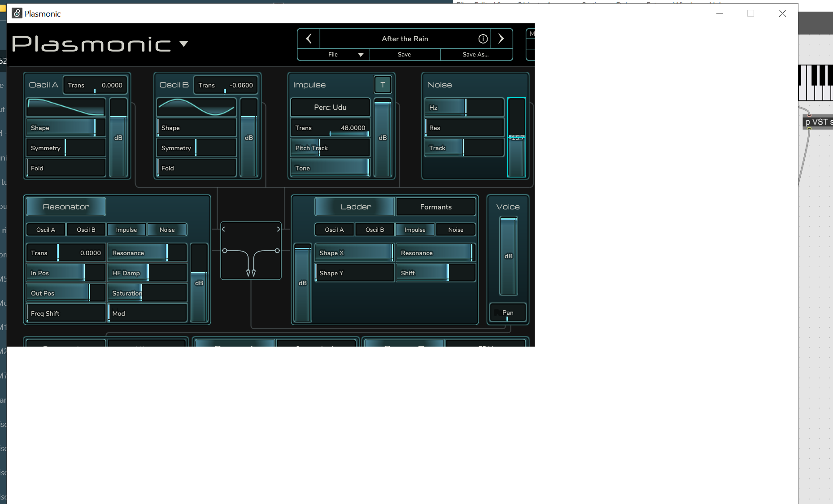The image size is (833, 504).
Task: Adjust the Noise Hz slider
Action: point(464,108)
